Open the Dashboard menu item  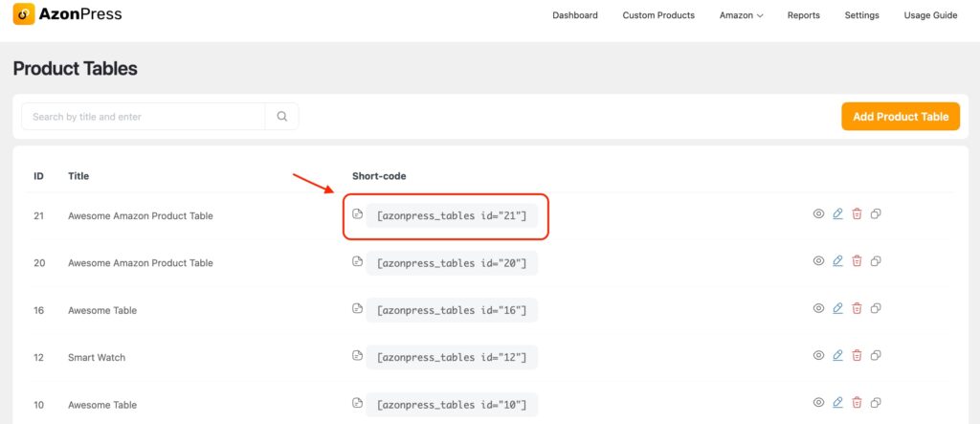[x=575, y=15]
